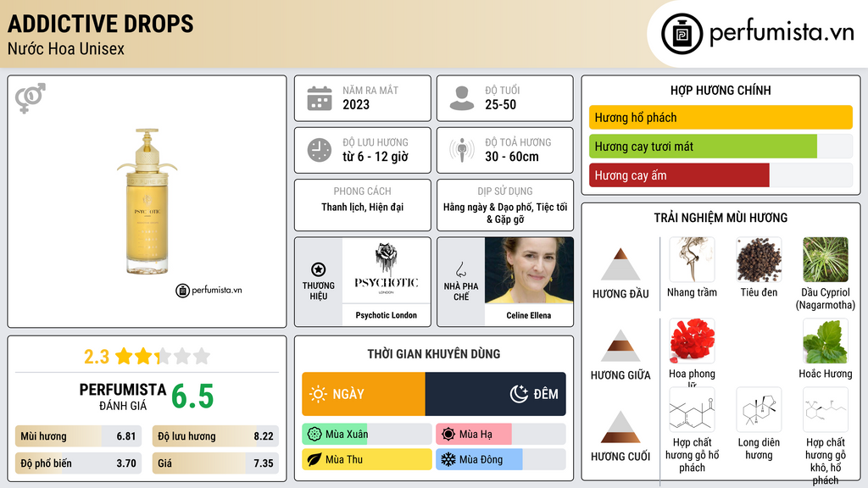Click the ADDICTIVE DROPS title
This screenshot has width=868, height=488.
tap(101, 24)
